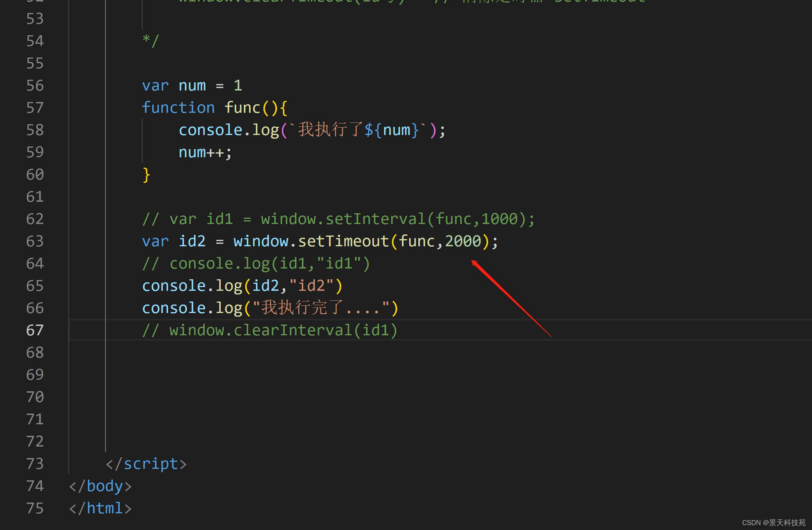
Task: Click the comment terminator '*/' on line 54
Action: 151,40
